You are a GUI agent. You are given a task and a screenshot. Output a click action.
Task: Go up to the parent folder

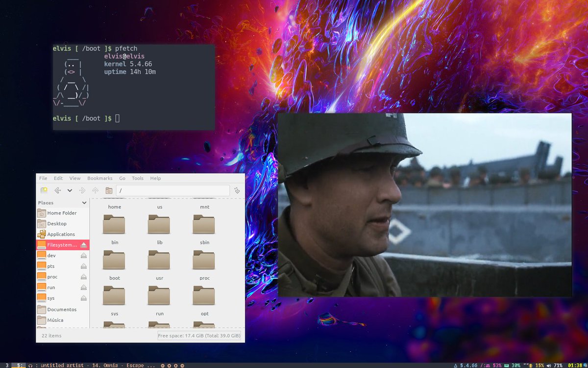pyautogui.click(x=96, y=190)
